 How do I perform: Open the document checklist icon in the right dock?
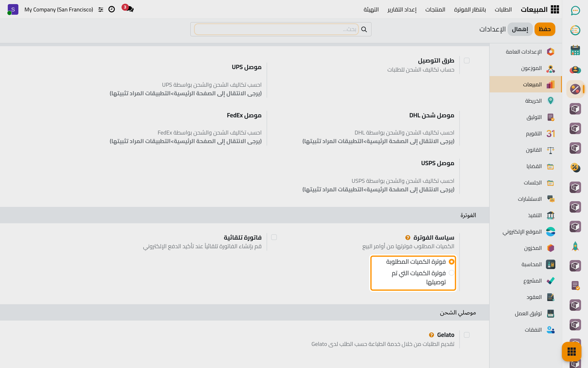(x=575, y=286)
